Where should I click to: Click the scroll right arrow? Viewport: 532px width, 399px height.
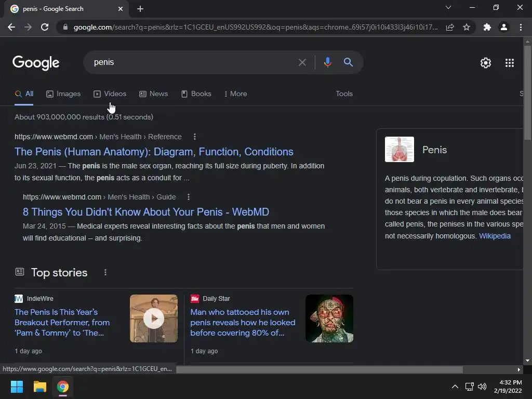point(519,369)
